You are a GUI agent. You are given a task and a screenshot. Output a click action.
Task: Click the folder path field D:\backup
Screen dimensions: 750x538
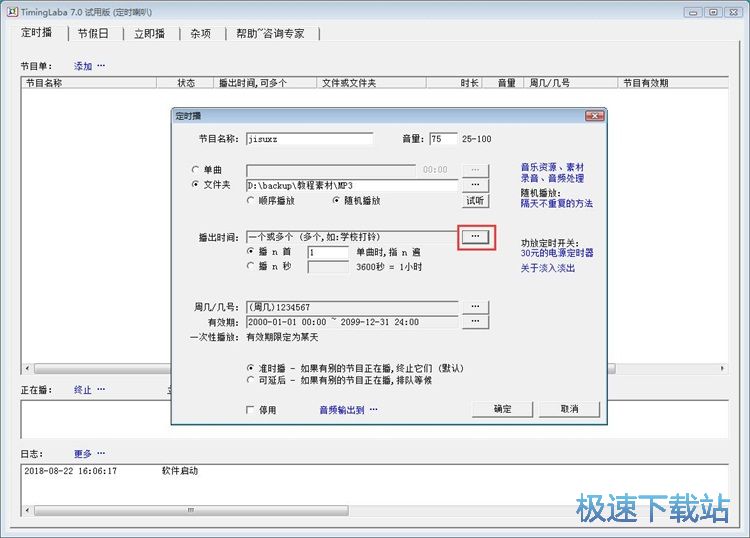click(x=352, y=185)
